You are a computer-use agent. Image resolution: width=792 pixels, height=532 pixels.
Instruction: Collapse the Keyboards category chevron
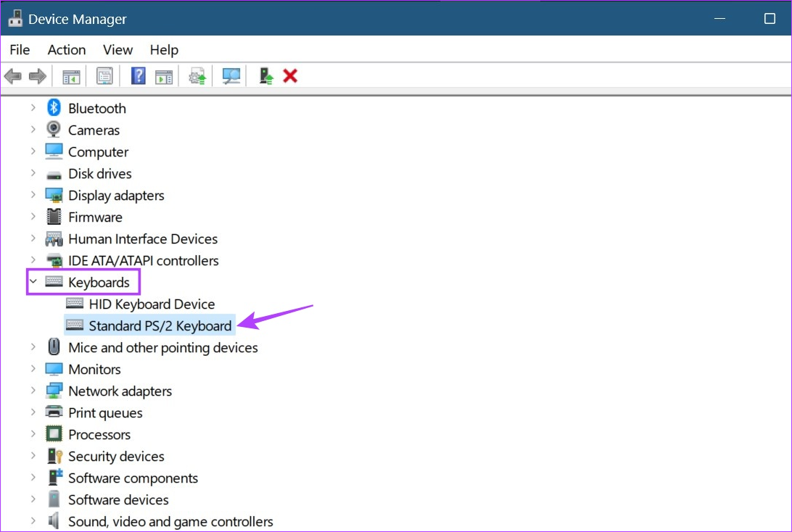pyautogui.click(x=33, y=282)
